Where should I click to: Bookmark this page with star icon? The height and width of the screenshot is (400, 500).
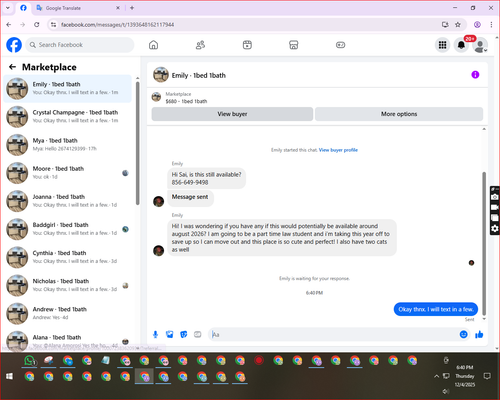[458, 25]
